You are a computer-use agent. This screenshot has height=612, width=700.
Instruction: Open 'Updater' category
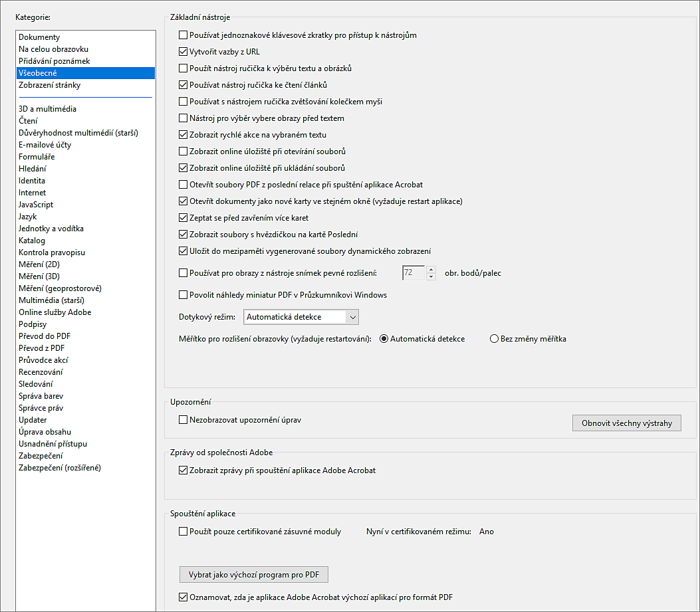point(86,420)
